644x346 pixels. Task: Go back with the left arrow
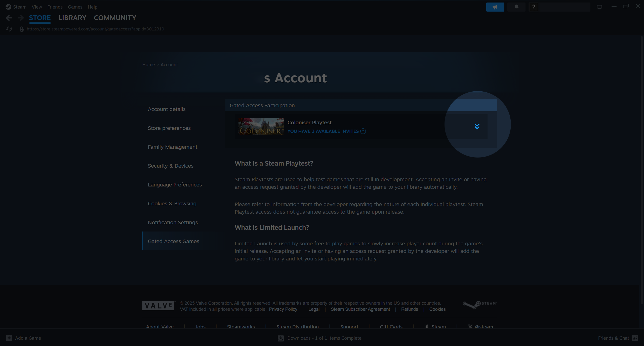point(9,18)
